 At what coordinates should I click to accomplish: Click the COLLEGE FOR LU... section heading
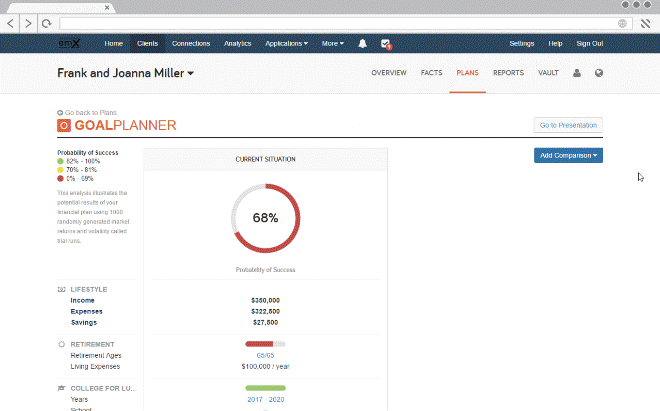pos(103,388)
